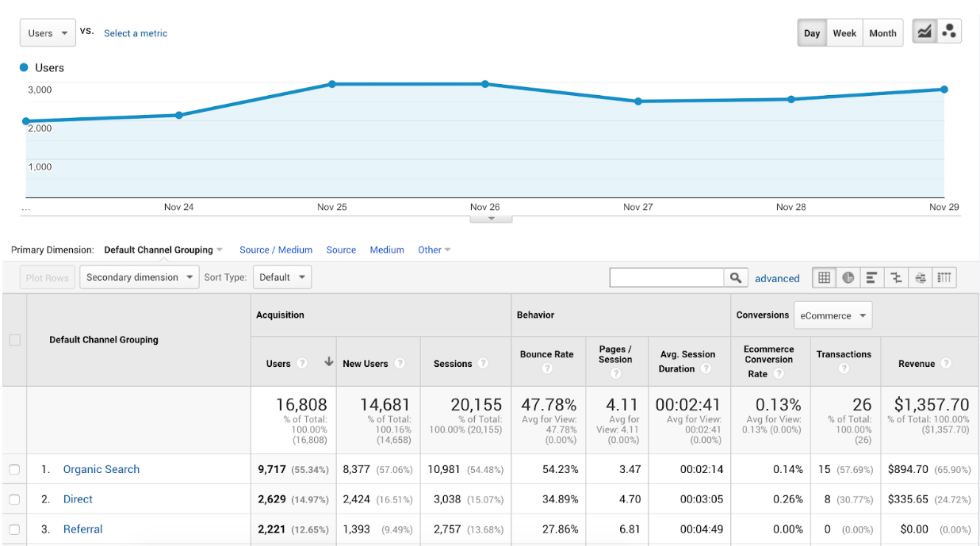Set chart granularity to Week
Screen dimensions: 980x546
(x=844, y=33)
